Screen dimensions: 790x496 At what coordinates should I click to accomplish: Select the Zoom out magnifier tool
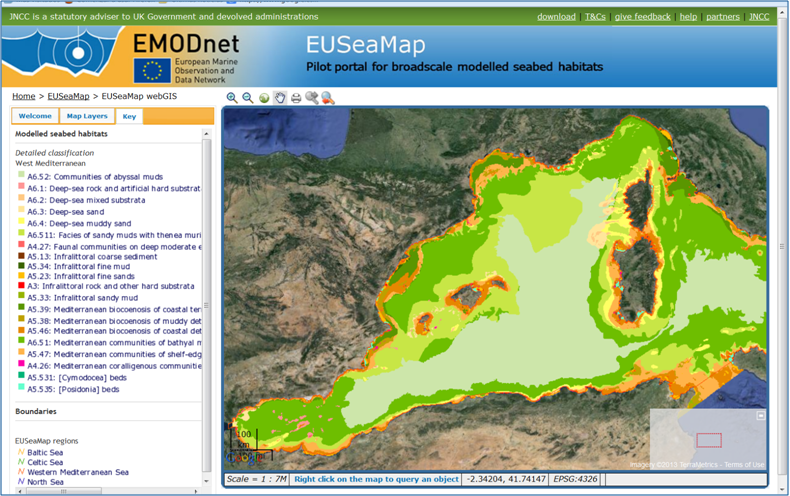point(247,98)
